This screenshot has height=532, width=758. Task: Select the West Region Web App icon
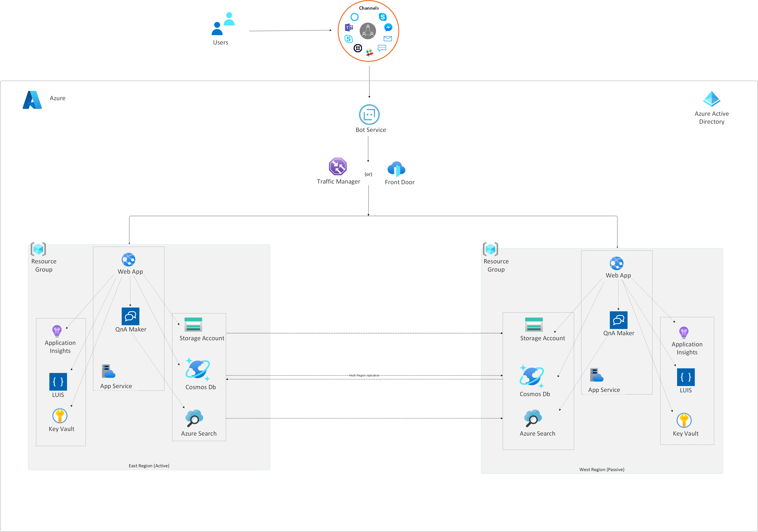pyautogui.click(x=616, y=263)
